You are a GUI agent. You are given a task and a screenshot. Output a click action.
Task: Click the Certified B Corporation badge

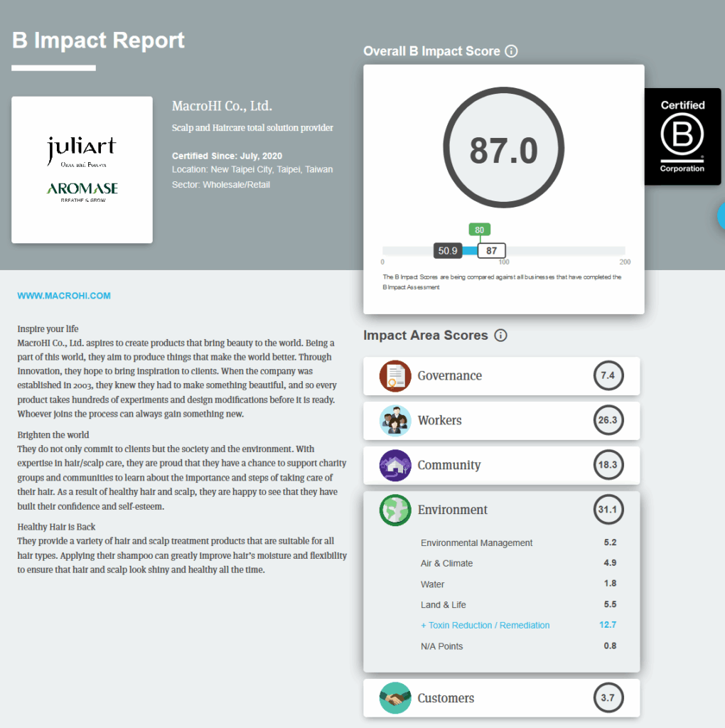[682, 136]
